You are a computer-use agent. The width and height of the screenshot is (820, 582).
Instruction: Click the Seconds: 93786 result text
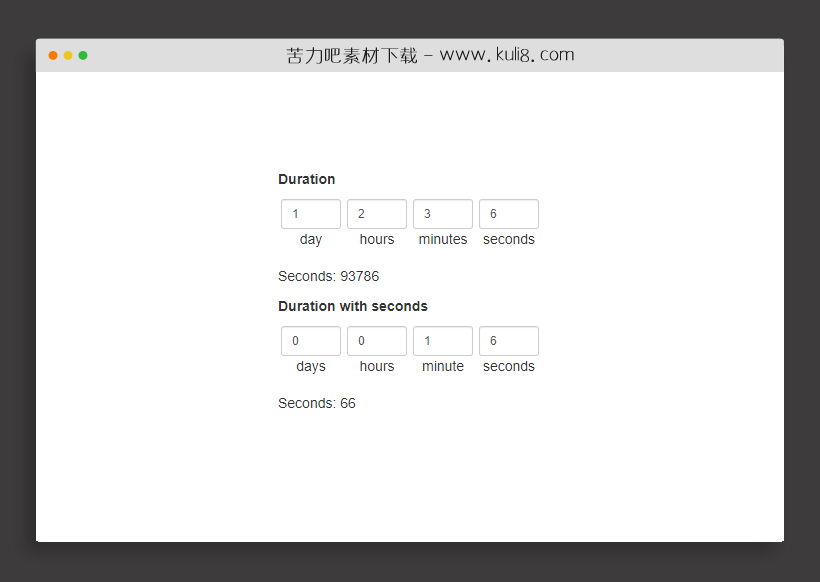(x=328, y=276)
